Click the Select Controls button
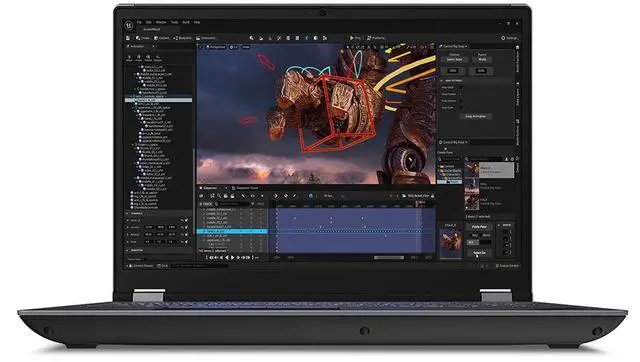 coord(479,253)
